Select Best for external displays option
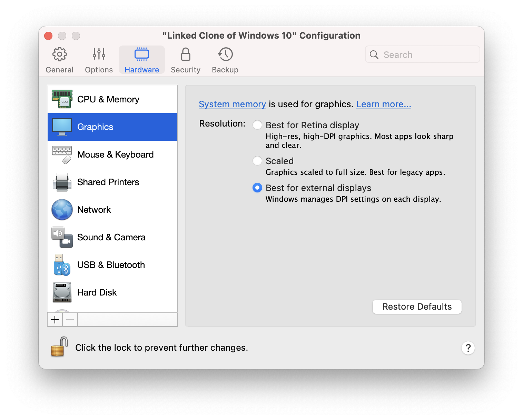 257,188
